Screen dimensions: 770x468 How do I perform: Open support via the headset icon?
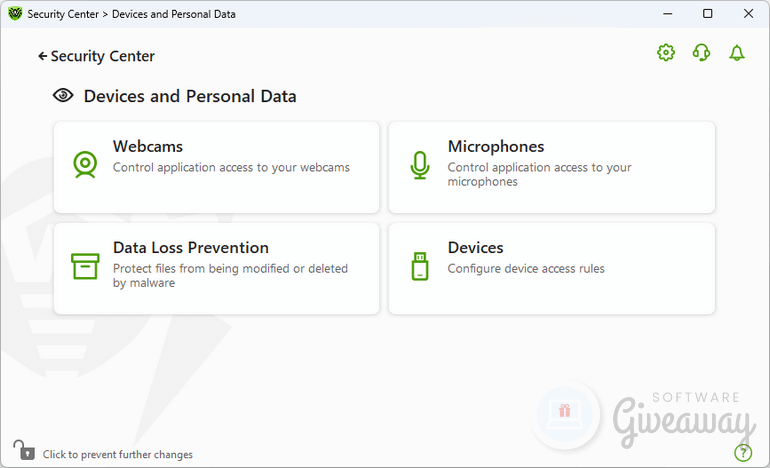701,53
